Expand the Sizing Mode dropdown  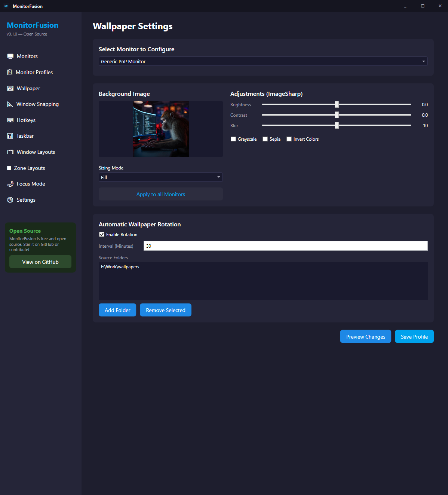pyautogui.click(x=218, y=177)
